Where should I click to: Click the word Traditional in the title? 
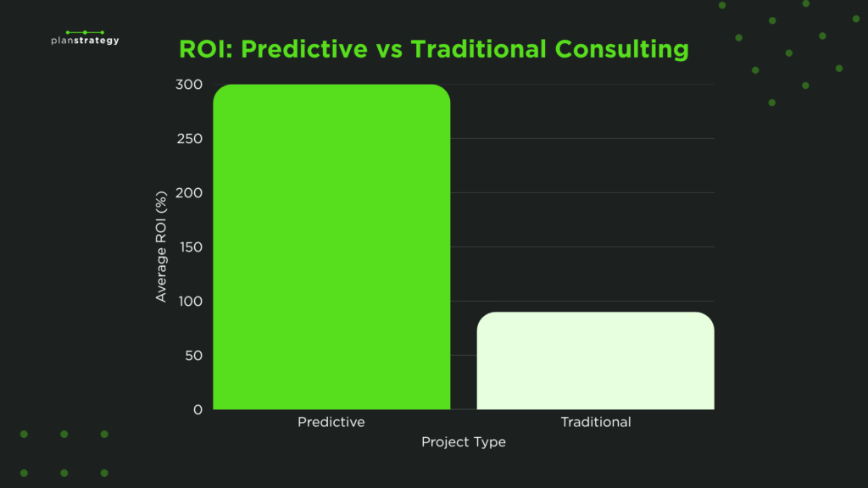[x=478, y=49]
